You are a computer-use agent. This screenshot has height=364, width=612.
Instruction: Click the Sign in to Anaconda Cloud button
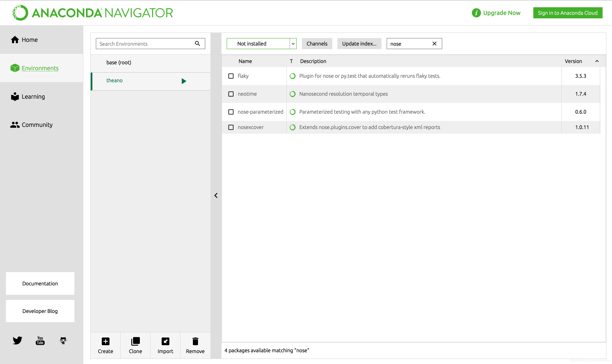pyautogui.click(x=568, y=13)
